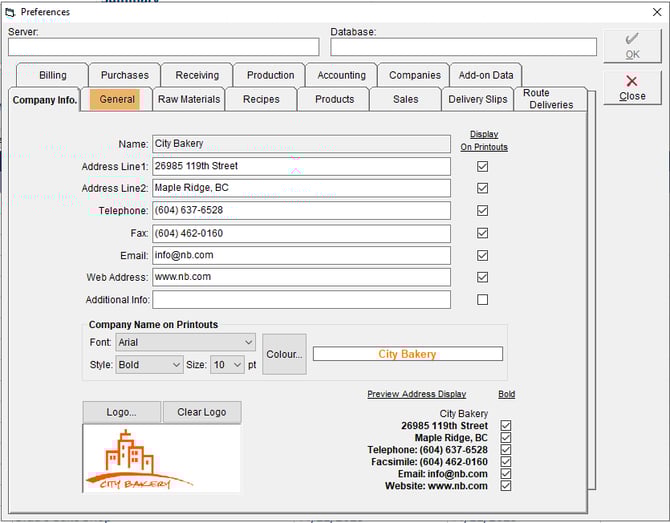The height and width of the screenshot is (523, 670).
Task: Click the Preferences window title bar icon
Action: tap(10, 12)
